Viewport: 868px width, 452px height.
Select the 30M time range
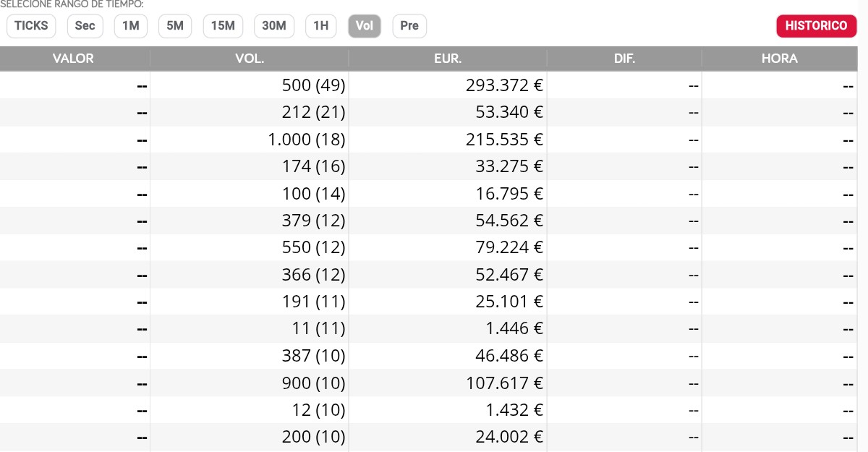tap(274, 26)
